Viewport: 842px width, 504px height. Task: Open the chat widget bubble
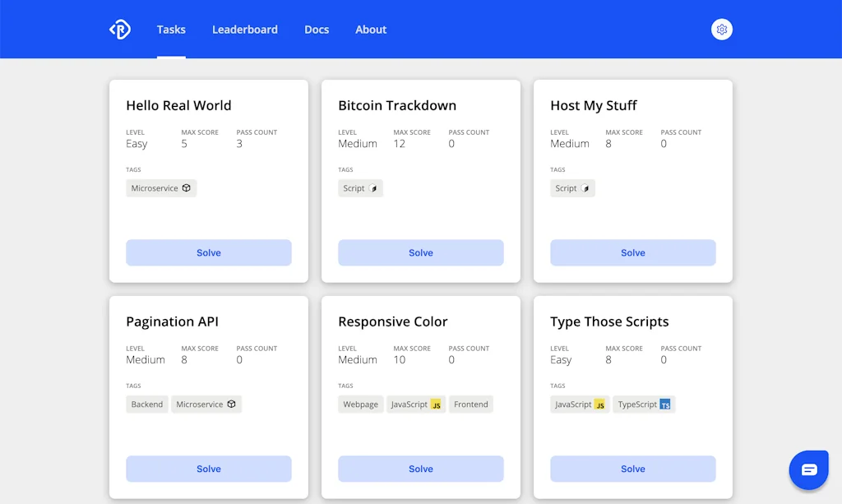[x=809, y=469]
